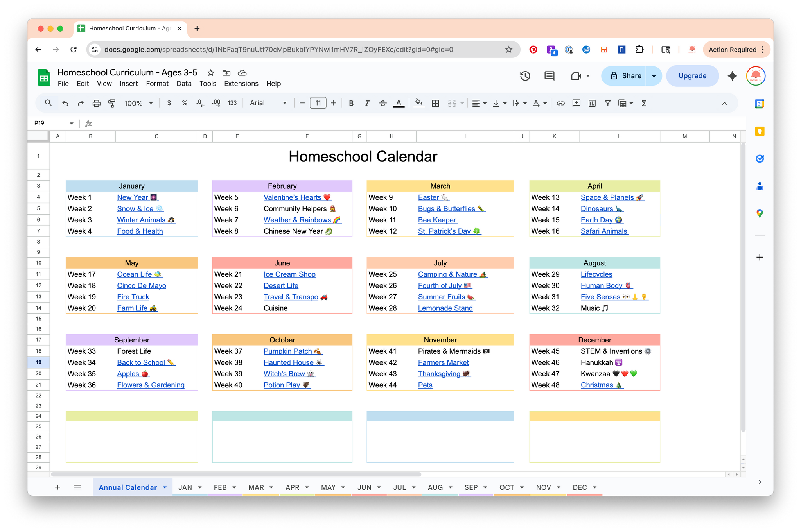This screenshot has width=801, height=532.
Task: Toggle strikethrough formatting
Action: 383,103
